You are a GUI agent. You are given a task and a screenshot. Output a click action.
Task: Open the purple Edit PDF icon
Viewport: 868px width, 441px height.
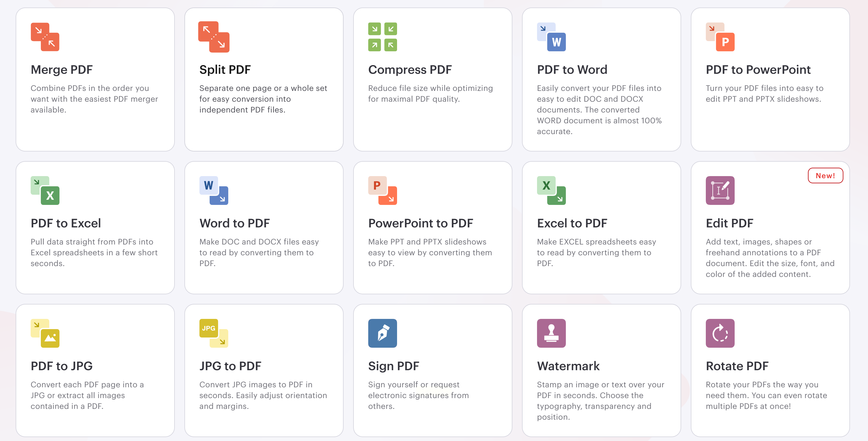click(x=720, y=190)
